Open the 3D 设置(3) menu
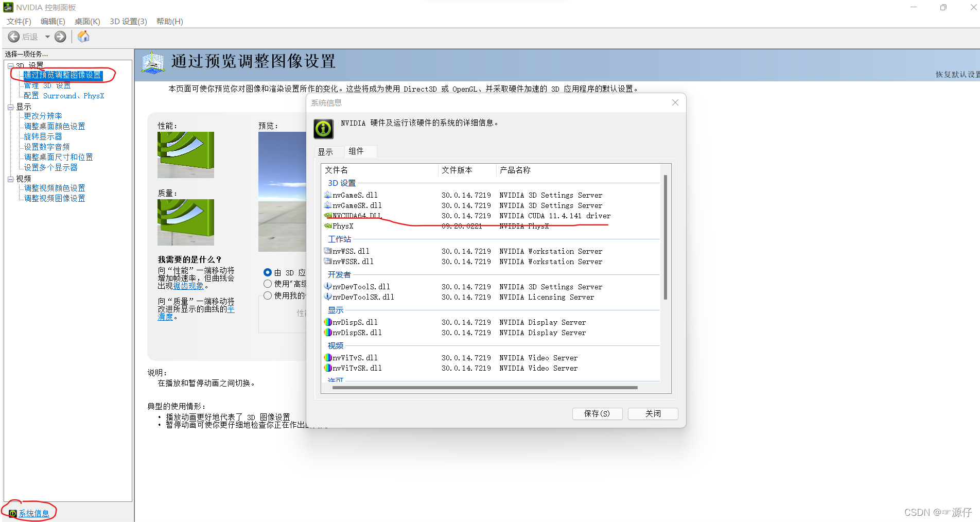980x522 pixels. 129,21
